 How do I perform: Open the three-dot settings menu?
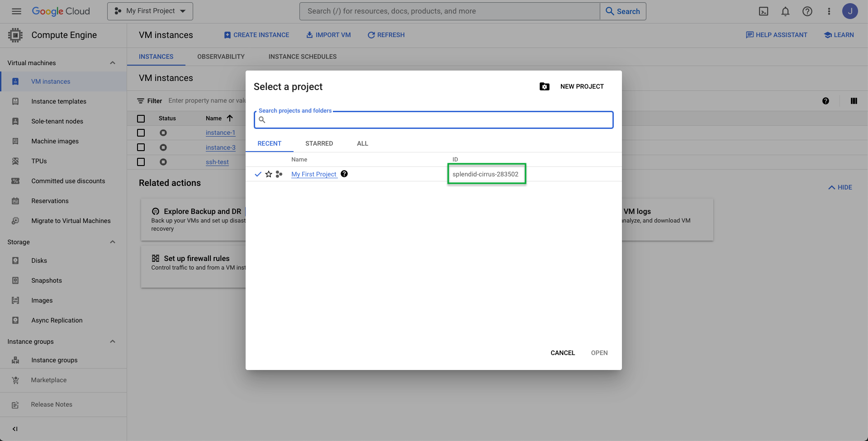pos(829,11)
